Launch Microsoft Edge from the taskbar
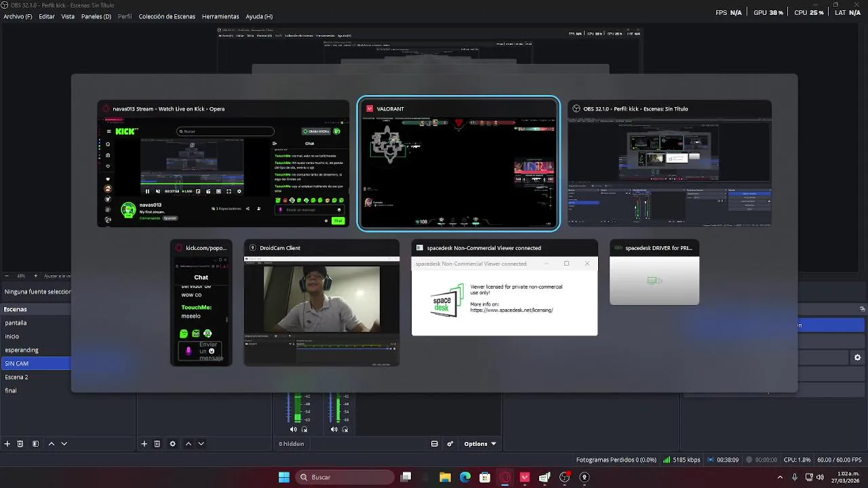Viewport: 868px width, 488px height. [x=465, y=477]
